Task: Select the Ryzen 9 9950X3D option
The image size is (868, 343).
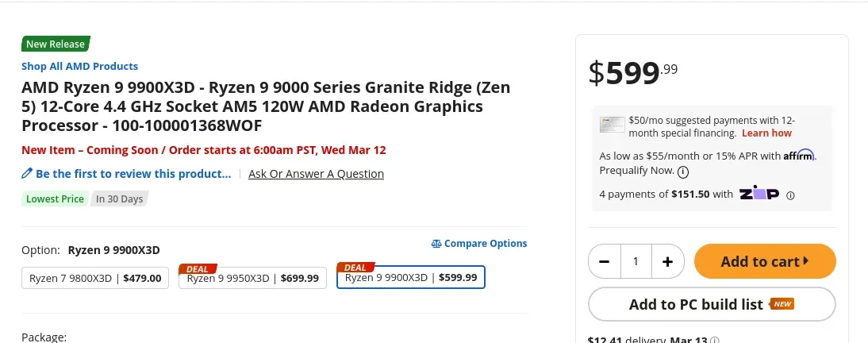Action: click(x=252, y=278)
